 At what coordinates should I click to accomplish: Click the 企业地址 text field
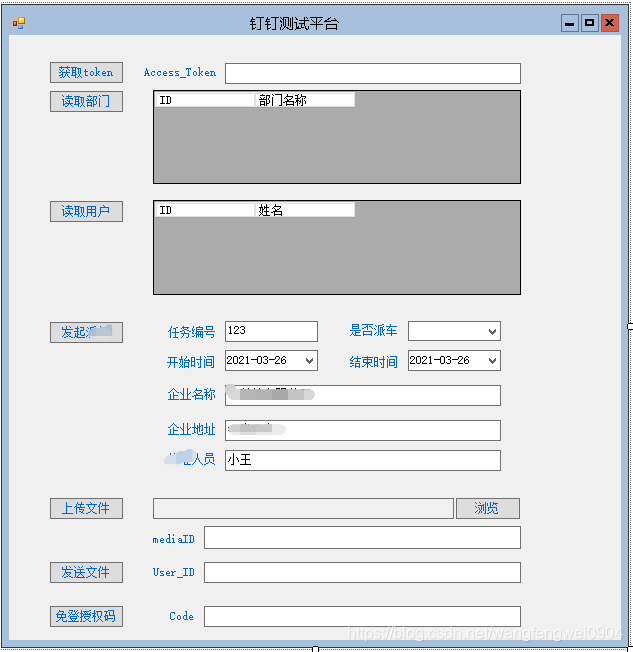[x=363, y=430]
